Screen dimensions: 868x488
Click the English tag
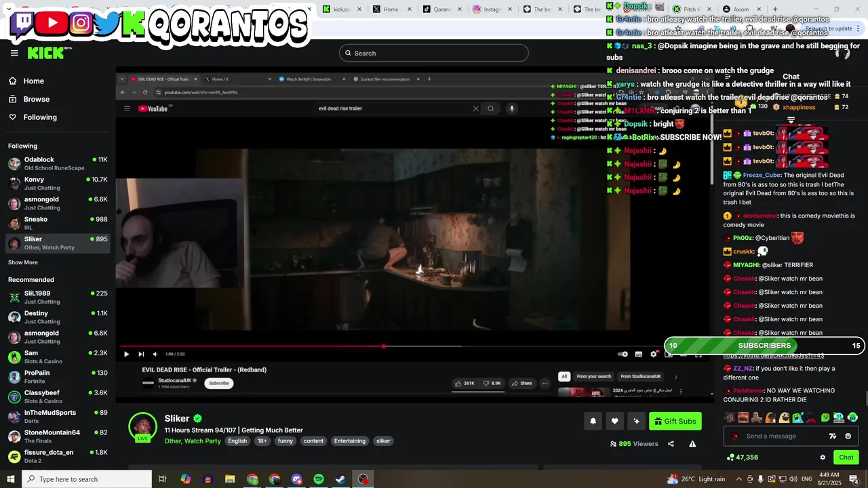(x=237, y=441)
